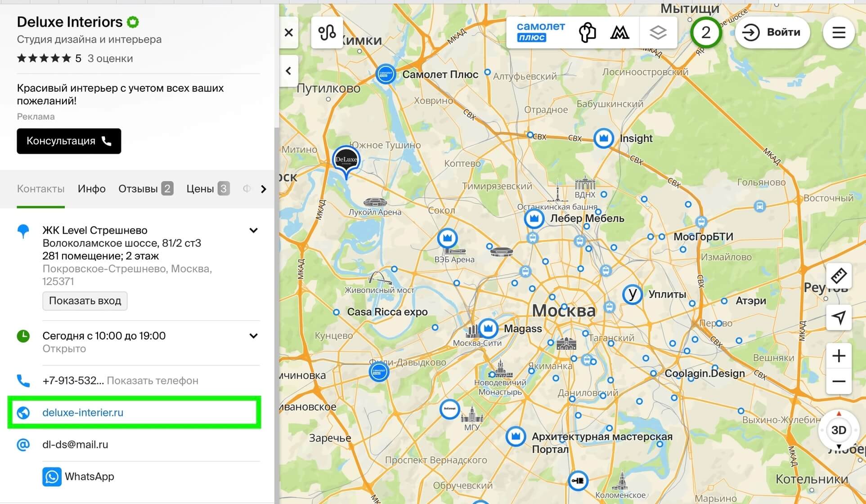
Task: Select the DeLuxe map pin
Action: [x=346, y=161]
